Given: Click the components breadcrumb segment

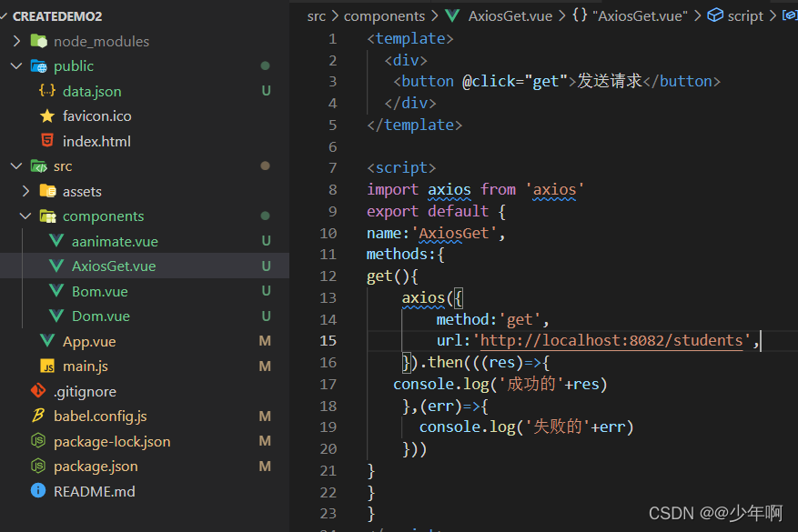Looking at the screenshot, I should 384,15.
